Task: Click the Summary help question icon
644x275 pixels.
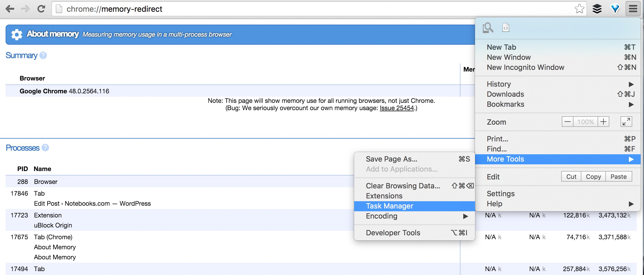Action: coord(43,55)
